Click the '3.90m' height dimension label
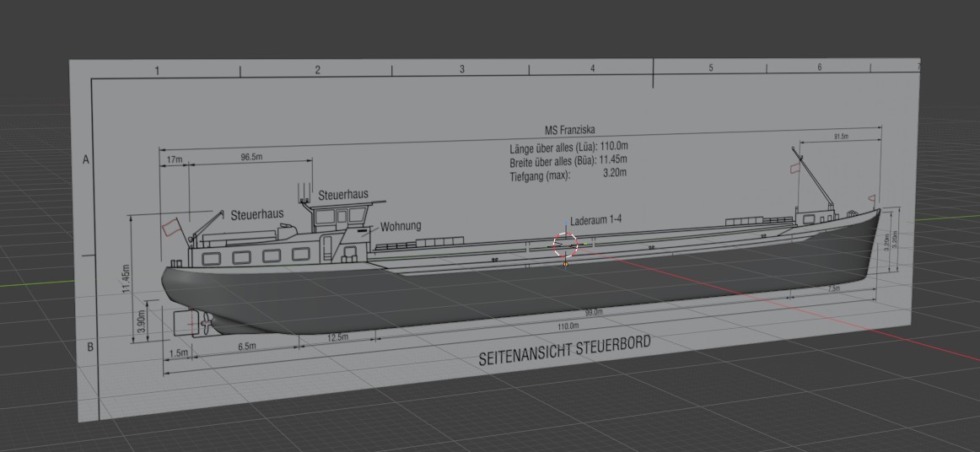Screen dimensions: 980x452 141,320
